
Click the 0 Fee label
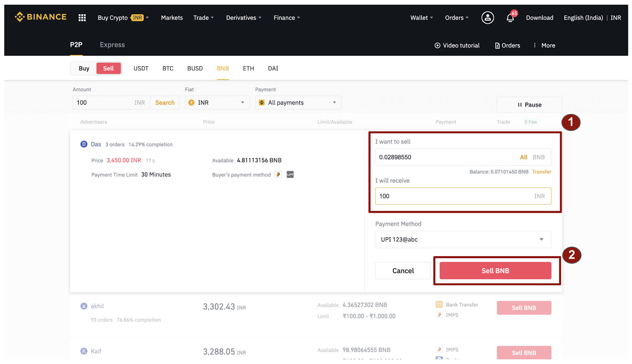pyautogui.click(x=530, y=122)
